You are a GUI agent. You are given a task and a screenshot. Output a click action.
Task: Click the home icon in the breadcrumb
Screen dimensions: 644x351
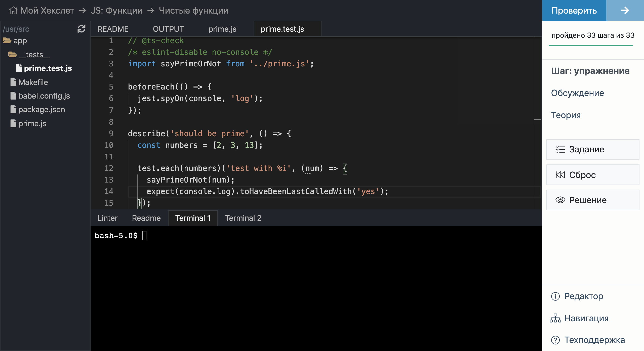[x=13, y=10]
